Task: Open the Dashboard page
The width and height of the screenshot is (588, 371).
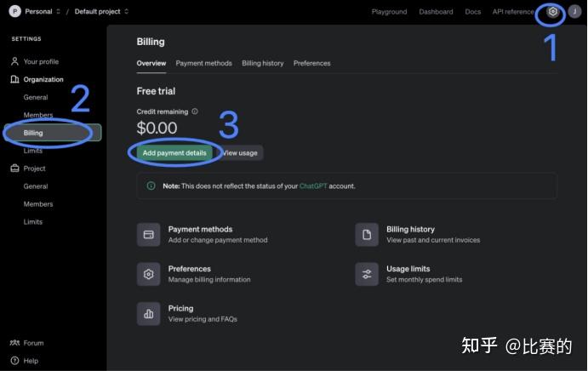Action: coord(436,12)
